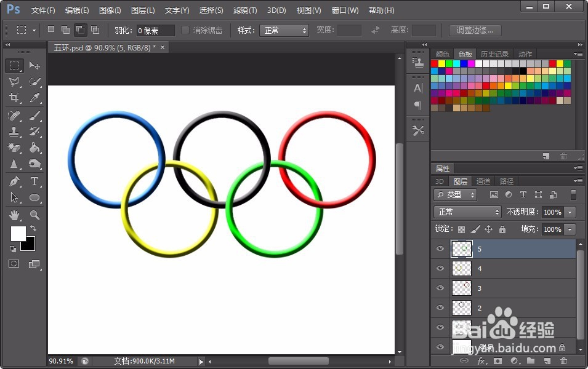This screenshot has width=588, height=369.
Task: Click the 调整边缘 refine edge button
Action: [475, 30]
